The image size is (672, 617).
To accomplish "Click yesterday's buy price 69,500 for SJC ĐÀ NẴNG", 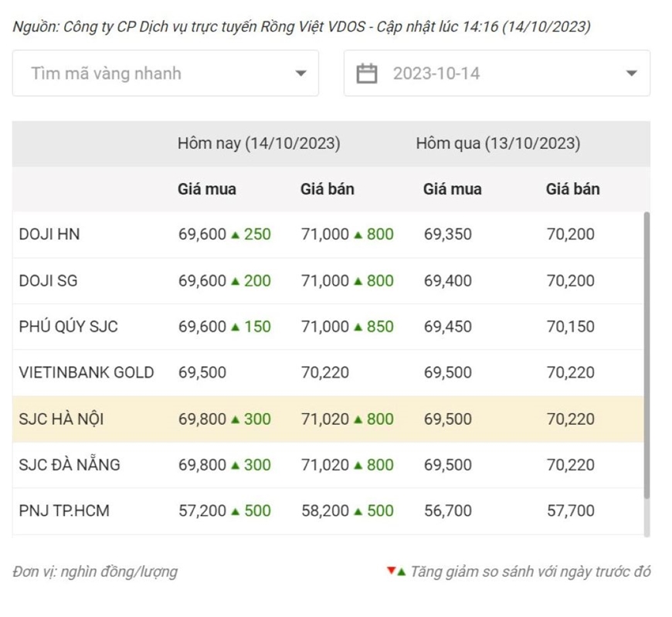I will [x=448, y=464].
